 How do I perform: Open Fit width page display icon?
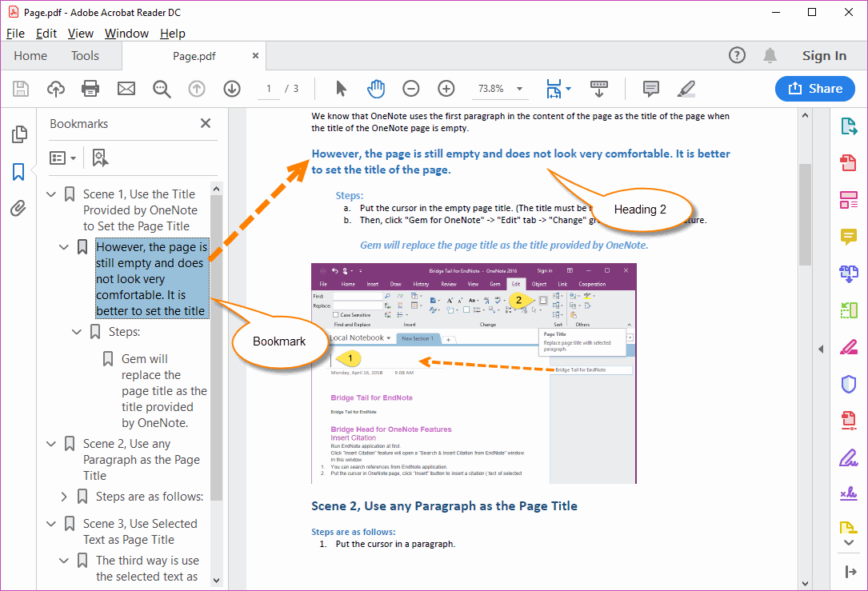click(554, 89)
